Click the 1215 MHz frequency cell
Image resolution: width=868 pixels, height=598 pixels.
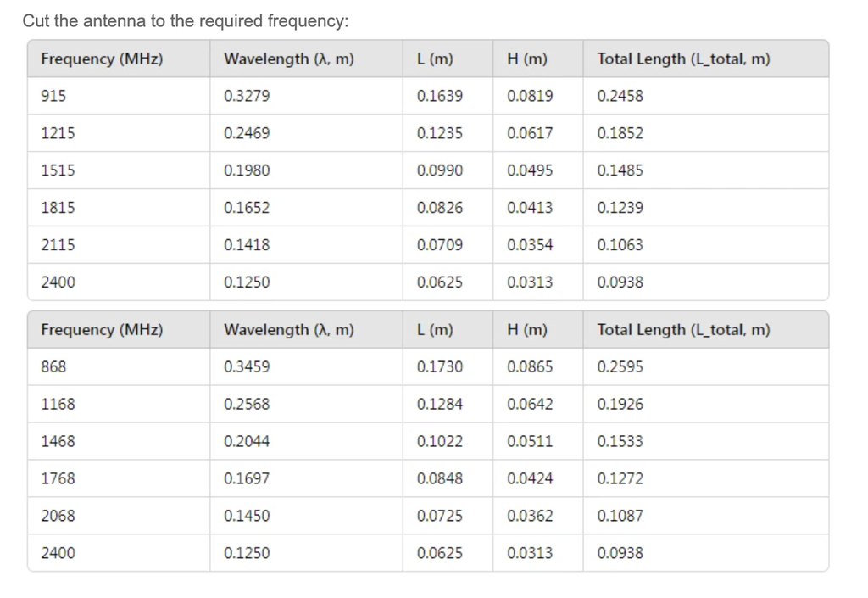point(58,133)
